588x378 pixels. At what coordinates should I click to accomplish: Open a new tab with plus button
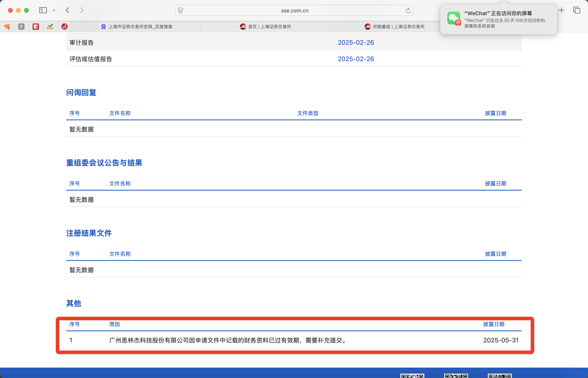pos(561,10)
